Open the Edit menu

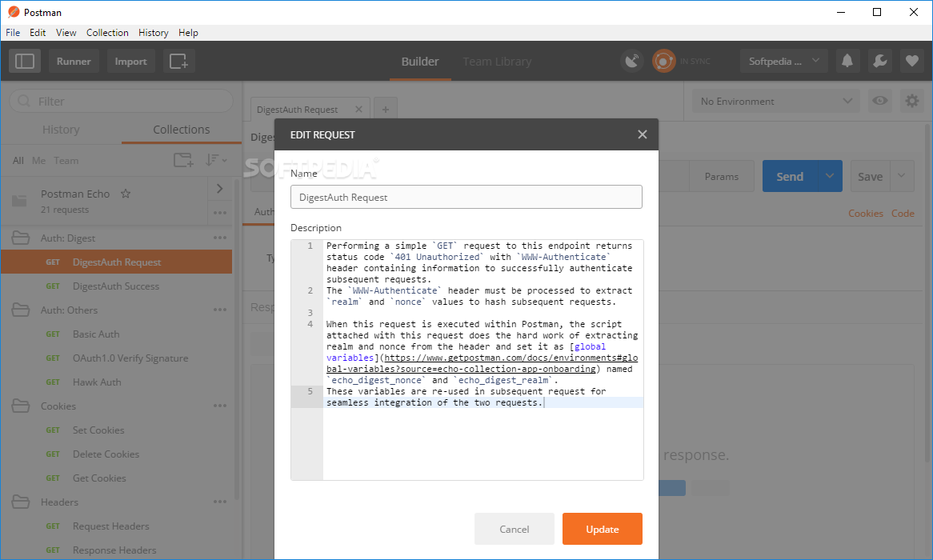pyautogui.click(x=38, y=33)
